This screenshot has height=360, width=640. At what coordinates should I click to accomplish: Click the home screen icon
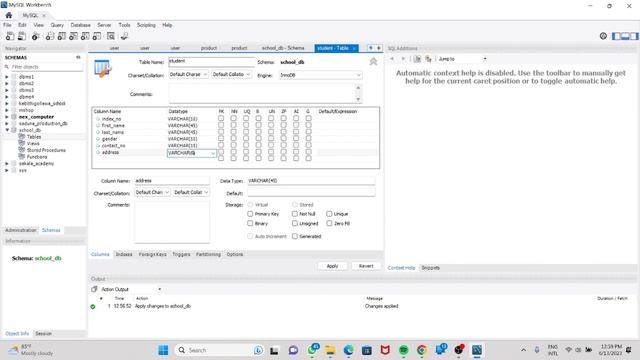click(x=9, y=15)
